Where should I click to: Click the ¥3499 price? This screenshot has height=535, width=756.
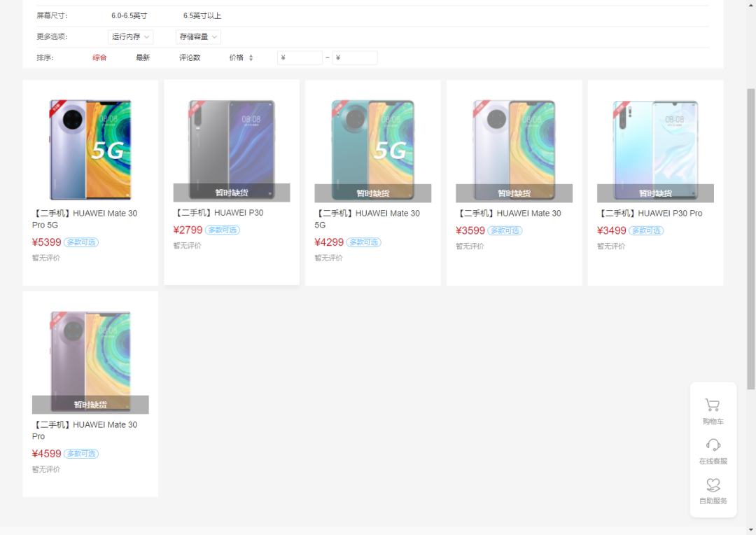pos(612,230)
